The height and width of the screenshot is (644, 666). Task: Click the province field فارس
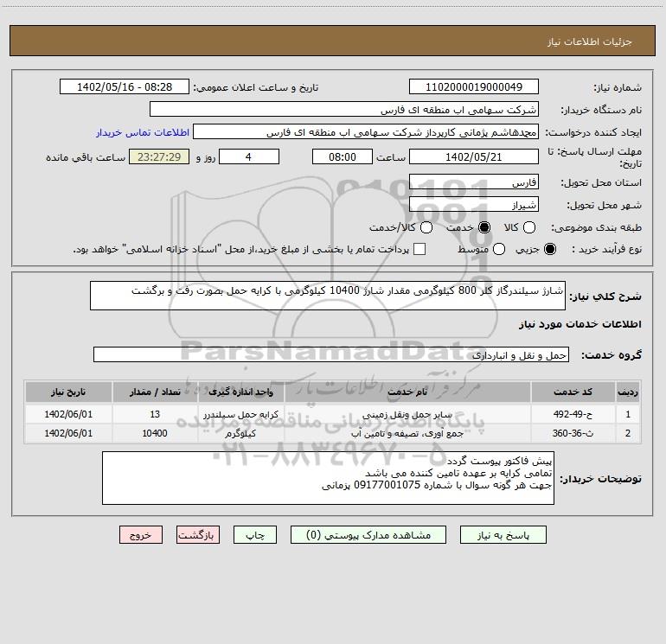point(474,182)
